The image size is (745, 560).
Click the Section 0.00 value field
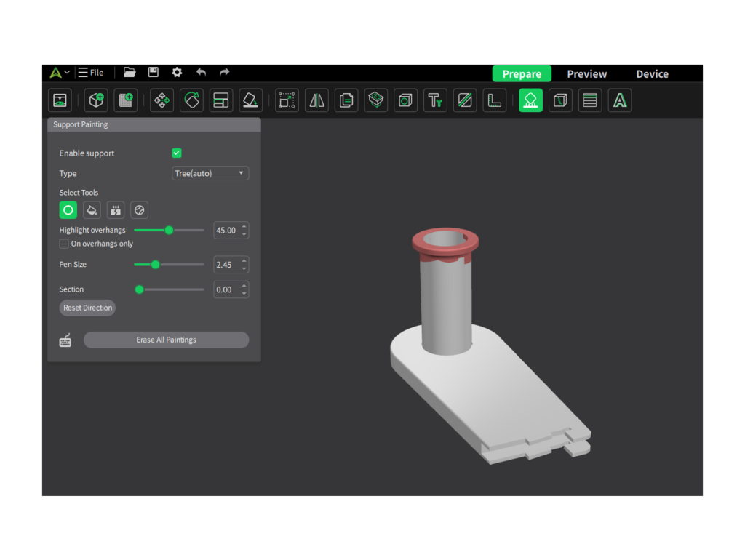[226, 289]
